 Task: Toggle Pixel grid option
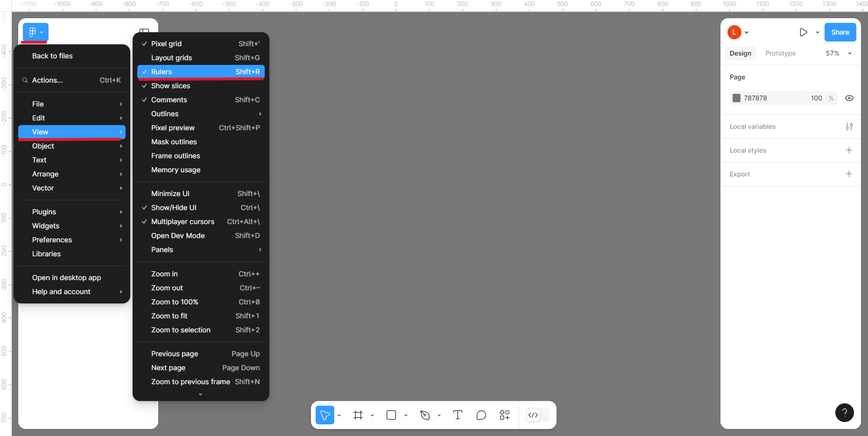tap(201, 44)
